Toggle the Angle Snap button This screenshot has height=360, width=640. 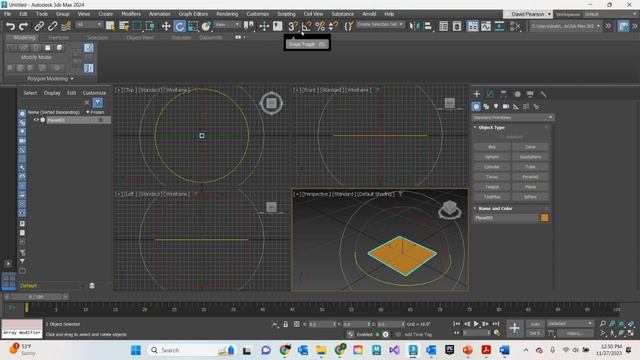(x=306, y=26)
